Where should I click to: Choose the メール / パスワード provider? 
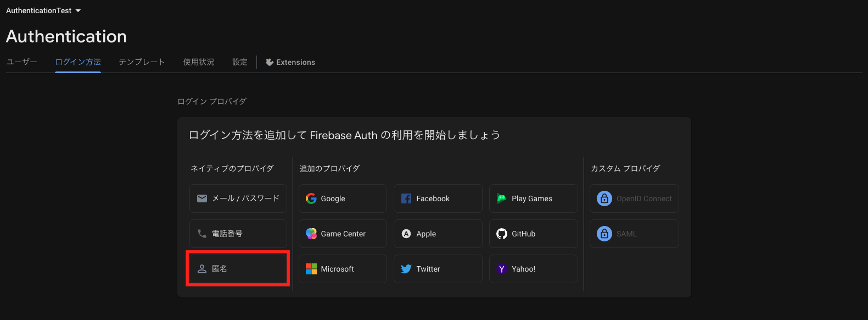tap(238, 198)
